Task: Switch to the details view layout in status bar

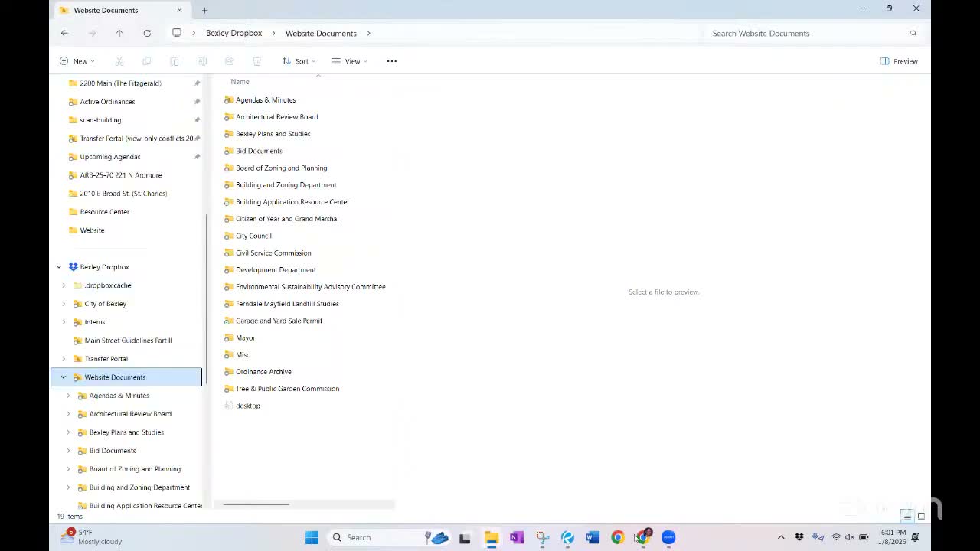Action: click(907, 516)
